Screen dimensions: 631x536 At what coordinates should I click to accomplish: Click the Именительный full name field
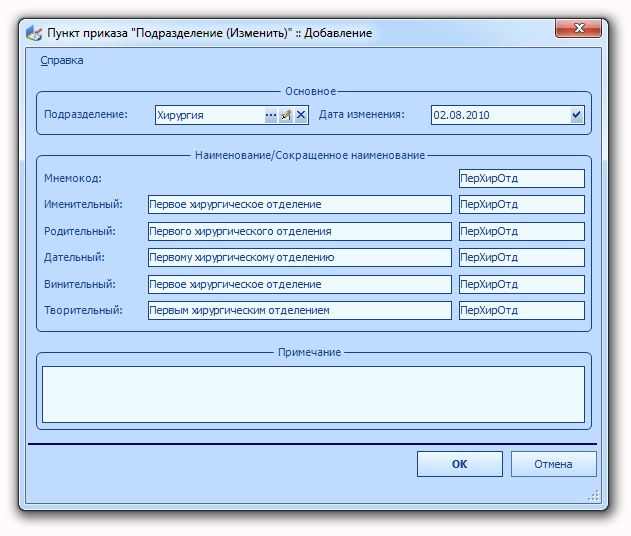[299, 204]
